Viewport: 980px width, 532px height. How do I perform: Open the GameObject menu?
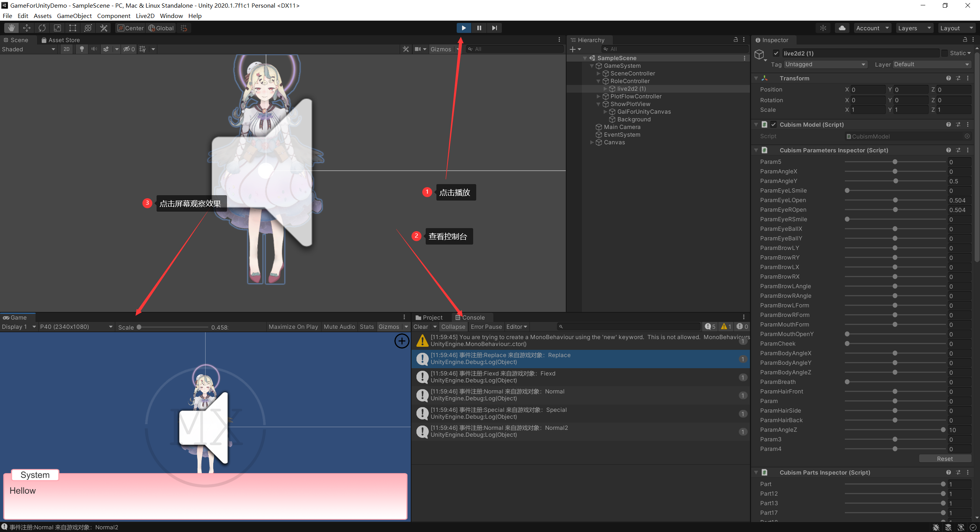pos(74,16)
